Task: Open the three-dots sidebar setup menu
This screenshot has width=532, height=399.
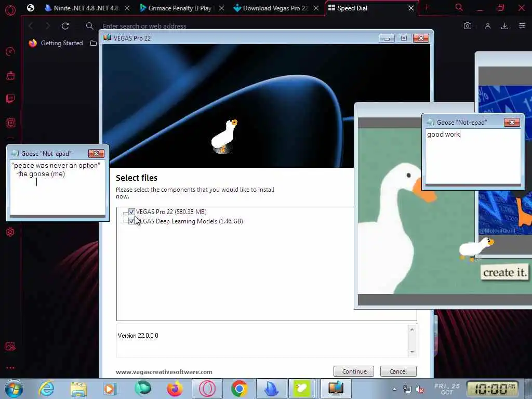Action: pyautogui.click(x=10, y=368)
